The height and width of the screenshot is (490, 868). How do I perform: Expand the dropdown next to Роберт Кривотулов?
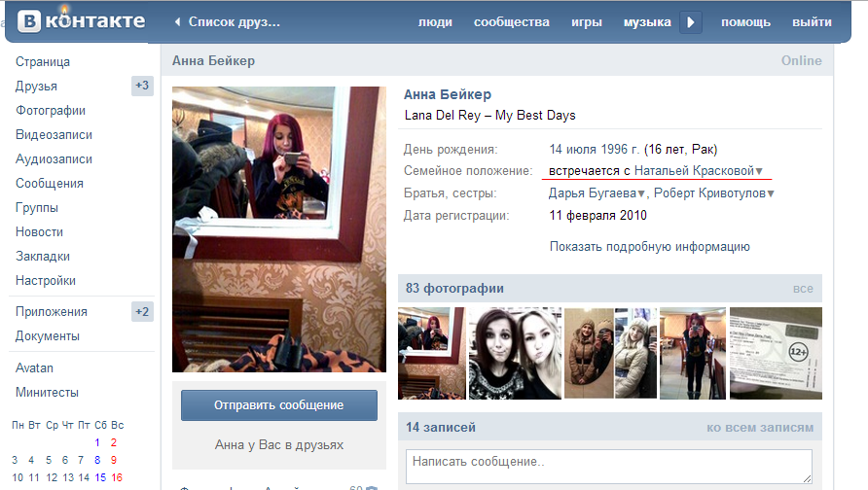pos(771,193)
